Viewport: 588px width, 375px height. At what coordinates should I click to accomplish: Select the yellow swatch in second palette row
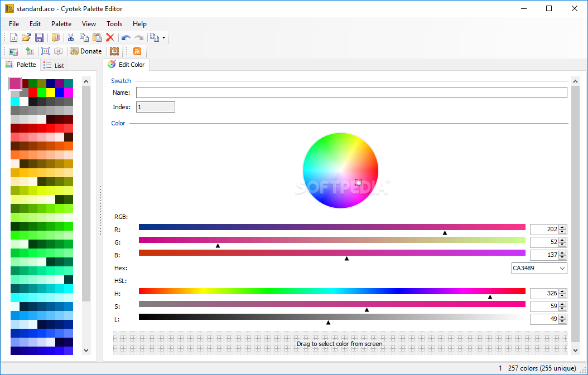[51, 92]
